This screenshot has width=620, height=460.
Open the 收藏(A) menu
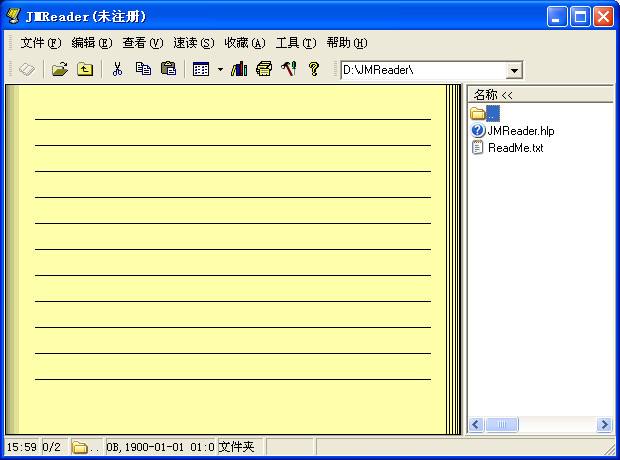(x=244, y=43)
